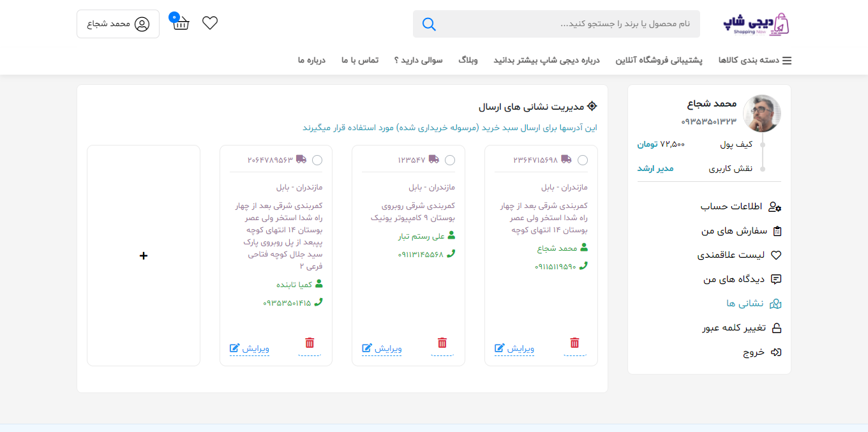Select the address radio button for postal code ۲۰۶۴۷۸۹۵۶۳
868x432 pixels.
[x=317, y=160]
